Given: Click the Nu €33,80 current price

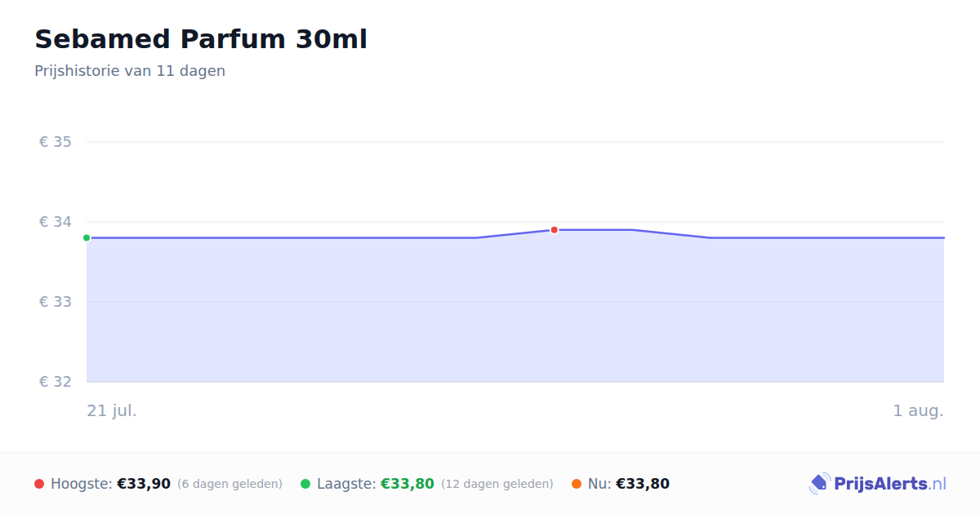Looking at the screenshot, I should [x=643, y=484].
